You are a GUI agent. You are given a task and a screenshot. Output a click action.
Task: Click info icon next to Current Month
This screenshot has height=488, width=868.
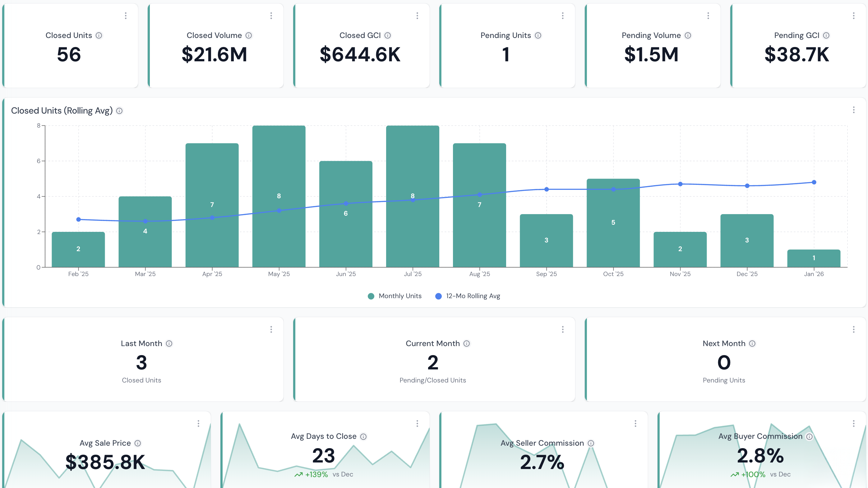point(467,343)
